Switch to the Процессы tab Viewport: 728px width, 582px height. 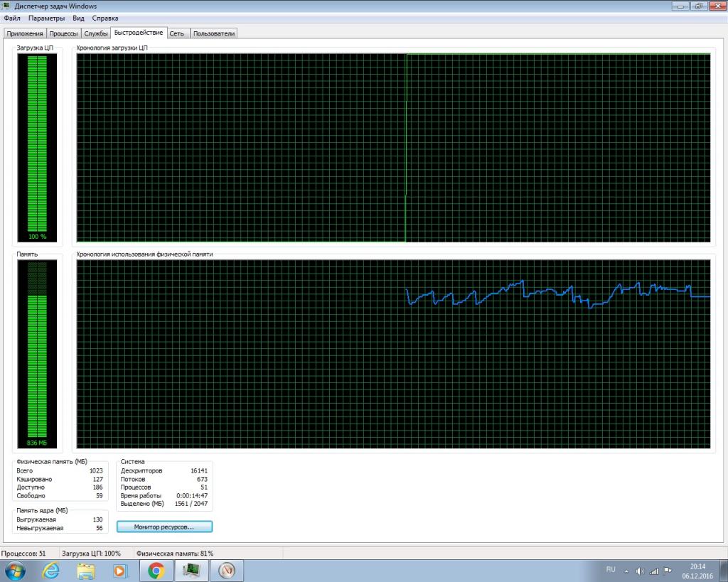[x=63, y=33]
